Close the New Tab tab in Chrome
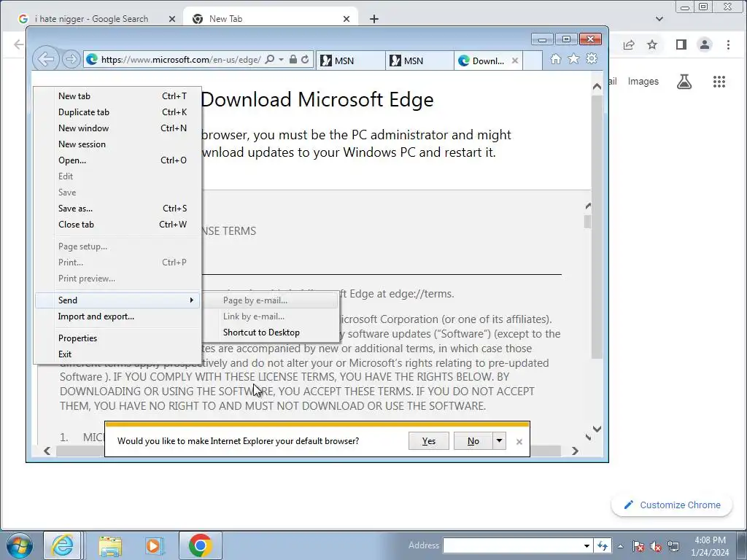 pyautogui.click(x=347, y=19)
